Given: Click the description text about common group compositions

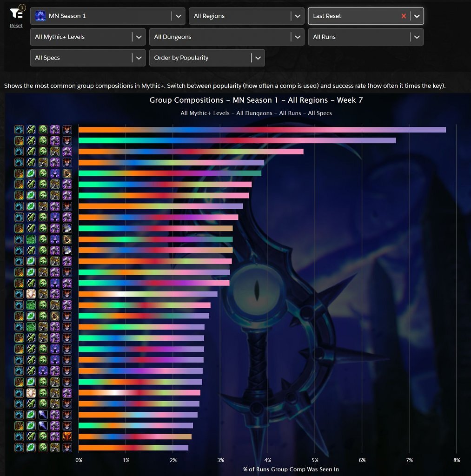Looking at the screenshot, I should 225,86.
